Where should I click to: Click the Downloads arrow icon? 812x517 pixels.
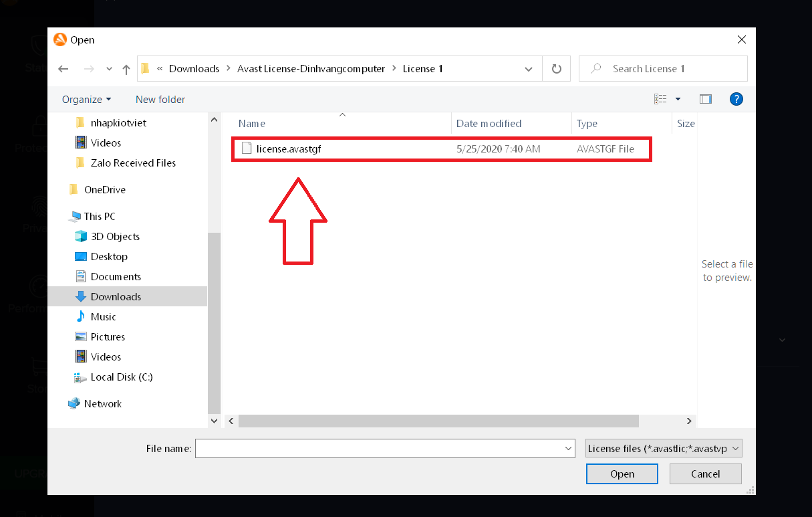point(81,296)
